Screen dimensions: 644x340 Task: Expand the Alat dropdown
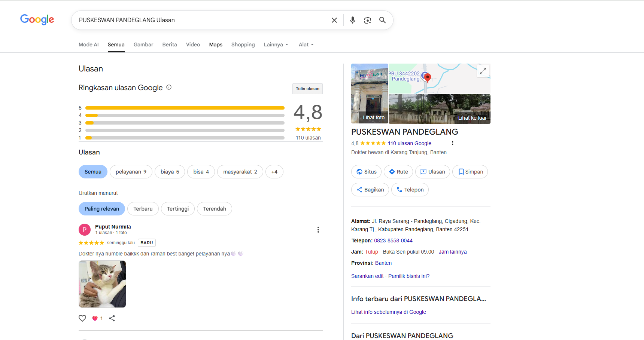tap(306, 44)
